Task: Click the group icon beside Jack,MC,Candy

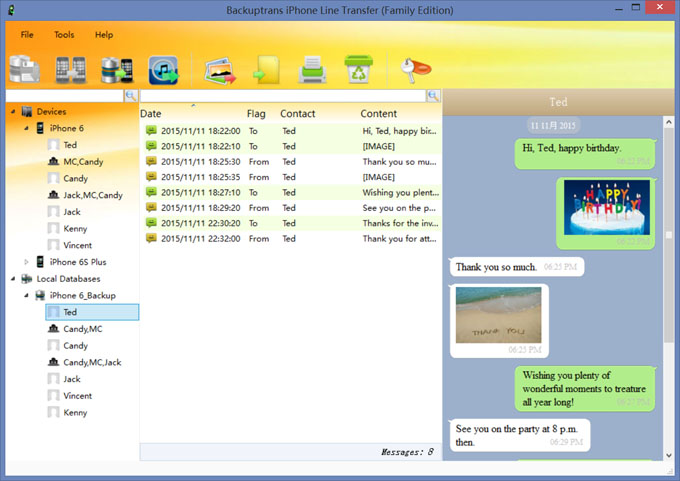Action: point(53,195)
